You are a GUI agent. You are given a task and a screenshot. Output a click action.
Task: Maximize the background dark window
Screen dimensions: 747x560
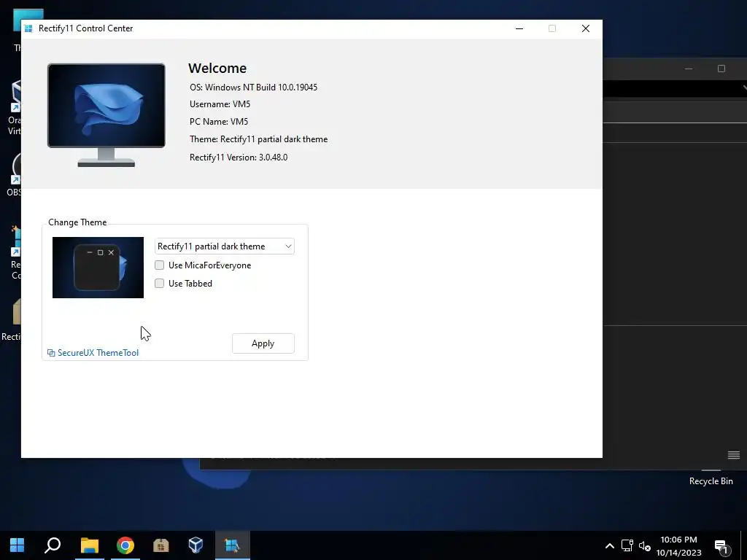click(x=721, y=69)
